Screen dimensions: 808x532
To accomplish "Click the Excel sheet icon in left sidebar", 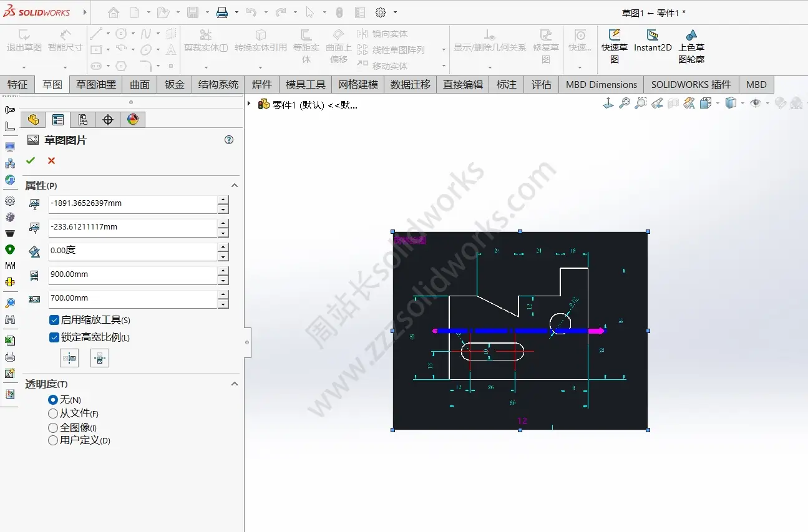I will [10, 341].
